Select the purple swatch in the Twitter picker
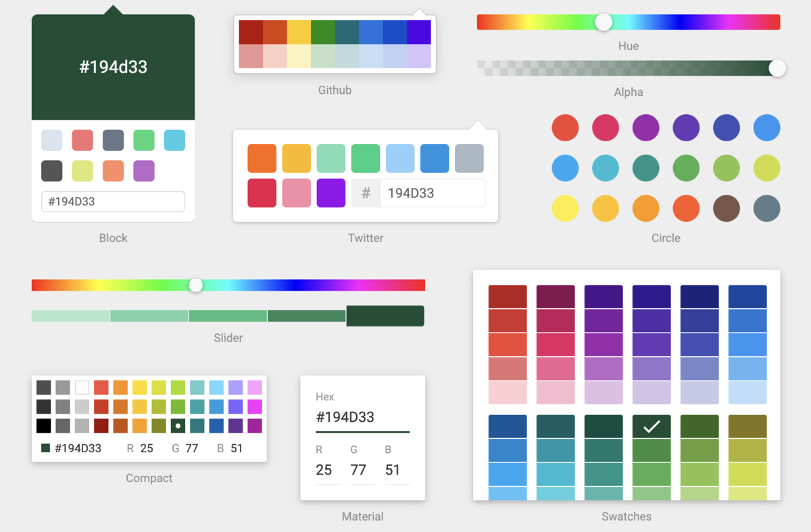 pyautogui.click(x=330, y=193)
